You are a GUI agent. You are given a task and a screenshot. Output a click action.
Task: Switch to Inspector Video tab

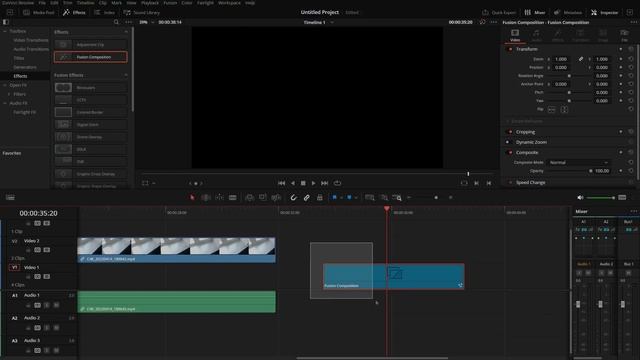click(x=515, y=36)
